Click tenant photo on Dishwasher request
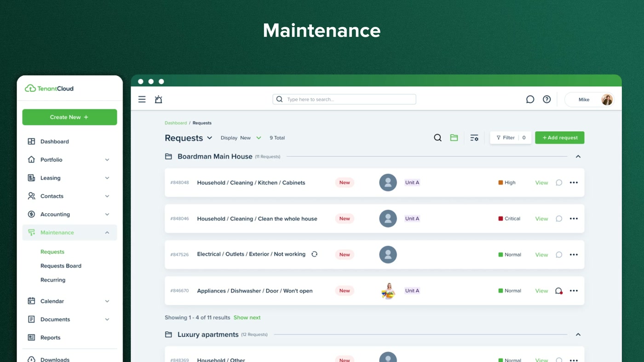Image resolution: width=644 pixels, height=362 pixels. [388, 291]
